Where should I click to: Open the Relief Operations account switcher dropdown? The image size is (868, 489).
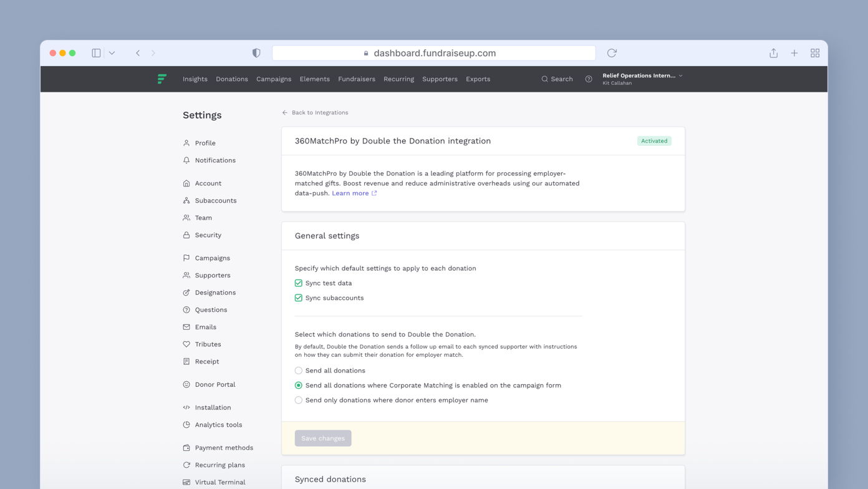642,79
